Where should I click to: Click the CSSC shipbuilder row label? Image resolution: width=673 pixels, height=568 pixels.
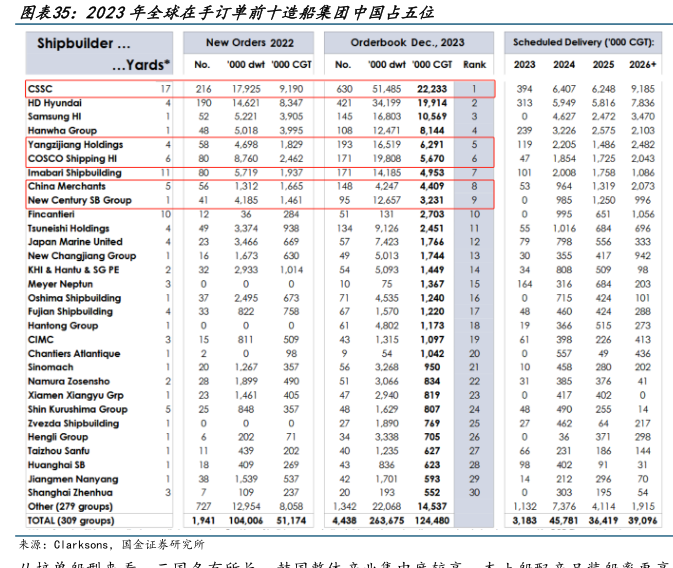tap(40, 89)
